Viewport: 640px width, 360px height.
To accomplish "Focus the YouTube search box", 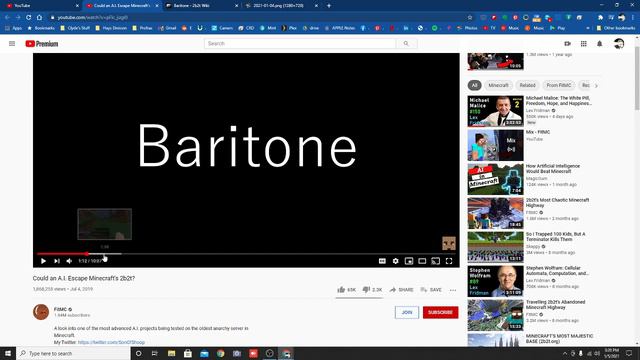I will tap(300, 44).
